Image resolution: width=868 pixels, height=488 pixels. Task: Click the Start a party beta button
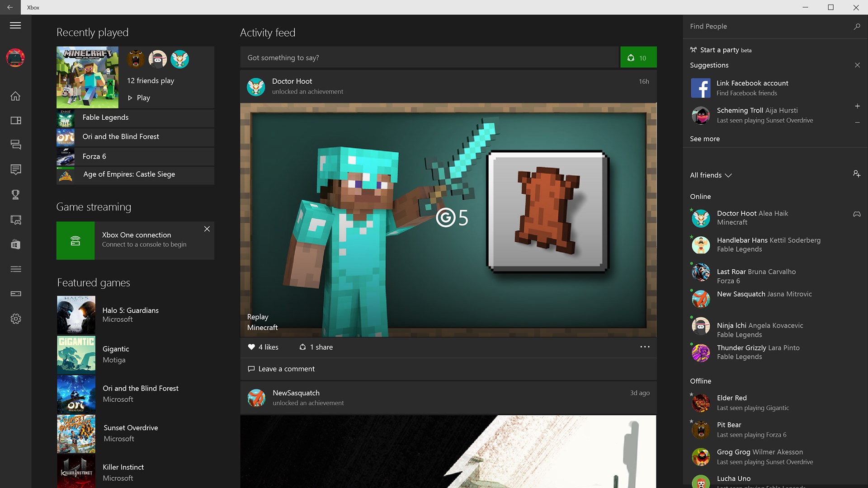[x=720, y=49]
